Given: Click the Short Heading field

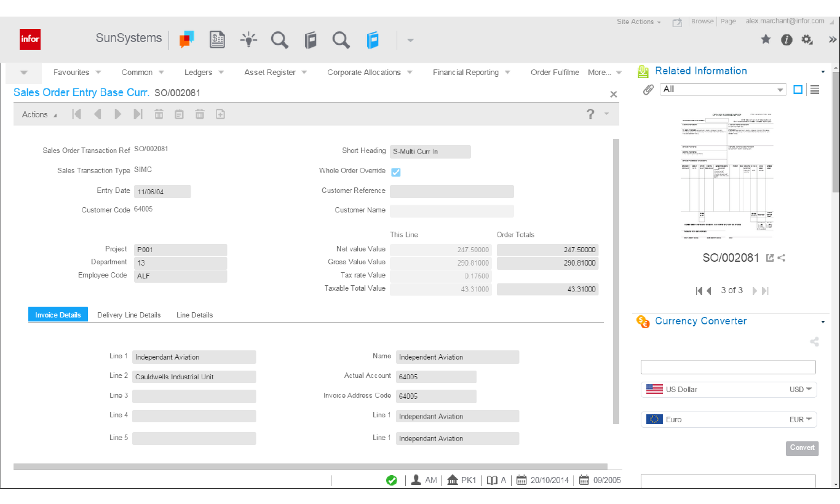Looking at the screenshot, I should coord(430,151).
